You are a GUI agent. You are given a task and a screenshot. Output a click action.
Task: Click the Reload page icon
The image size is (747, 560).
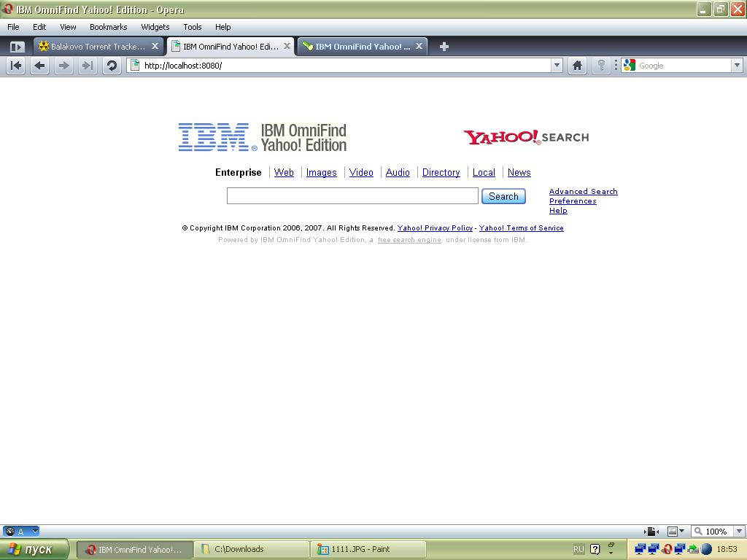(112, 66)
